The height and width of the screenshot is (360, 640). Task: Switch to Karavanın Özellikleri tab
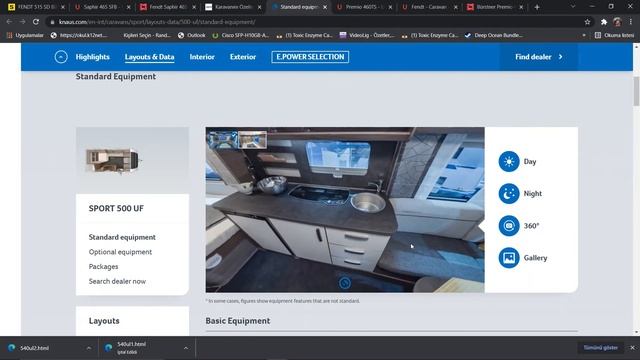click(x=233, y=7)
